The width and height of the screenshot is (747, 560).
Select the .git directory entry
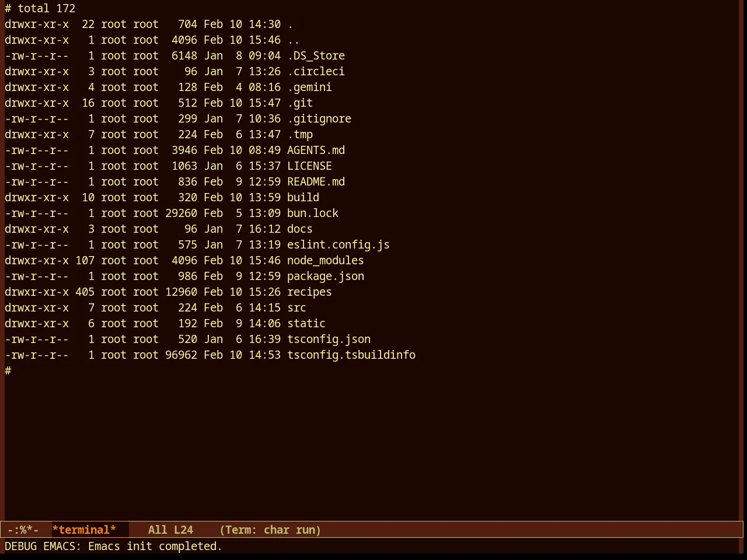[300, 103]
